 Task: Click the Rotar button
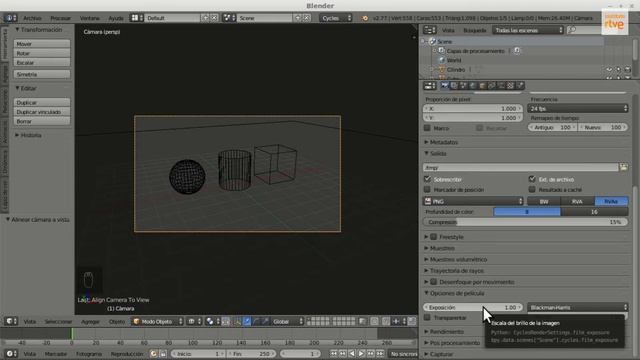(x=42, y=53)
